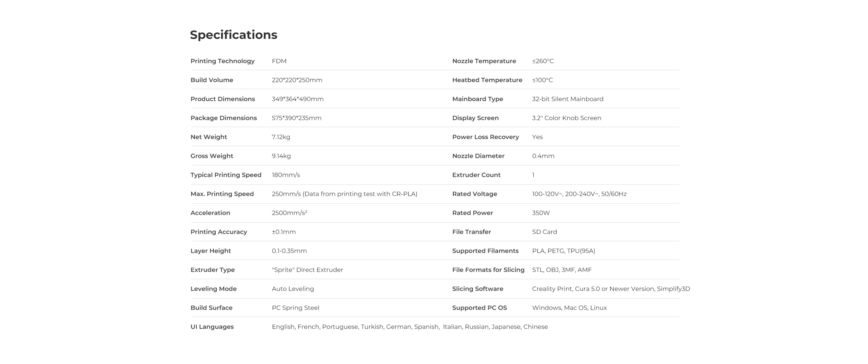Click the "Sprite" Direct Extruder text

click(x=308, y=270)
